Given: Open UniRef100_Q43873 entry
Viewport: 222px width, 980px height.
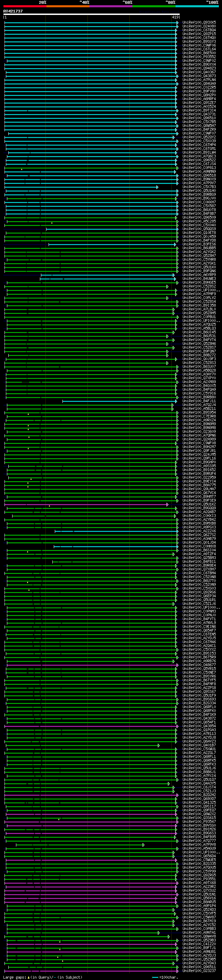Looking at the screenshot, I should pyautogui.click(x=199, y=76).
